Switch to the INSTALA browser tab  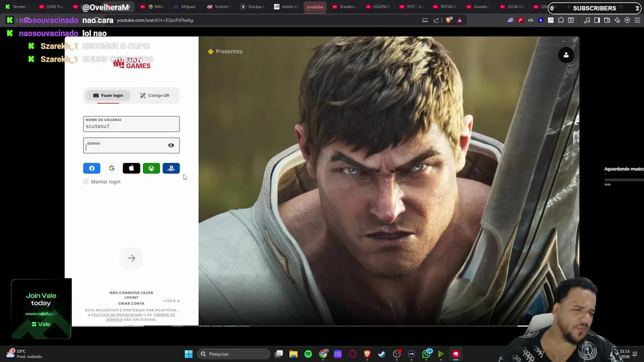pyautogui.click(x=445, y=7)
